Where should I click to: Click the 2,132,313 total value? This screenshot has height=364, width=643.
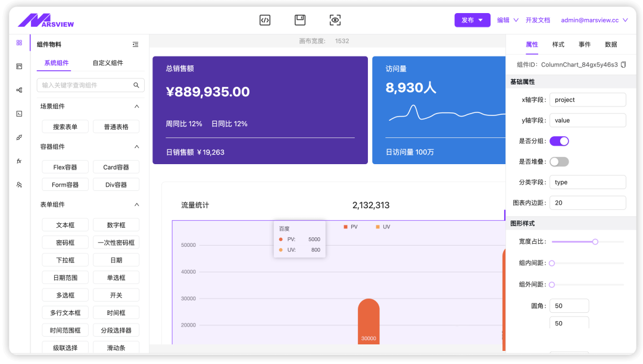pos(371,205)
